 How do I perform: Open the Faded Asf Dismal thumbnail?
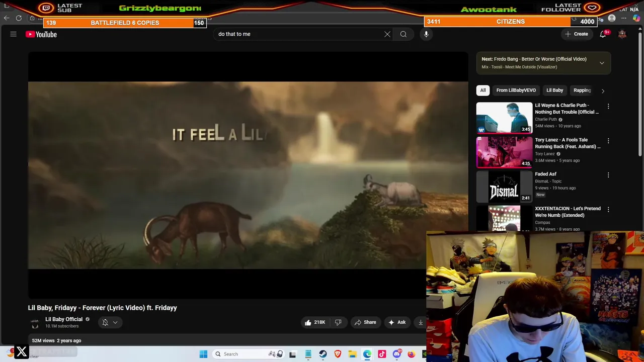point(504,186)
